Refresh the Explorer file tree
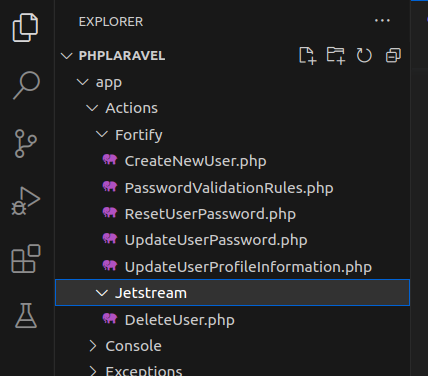This screenshot has width=428, height=376. 364,55
